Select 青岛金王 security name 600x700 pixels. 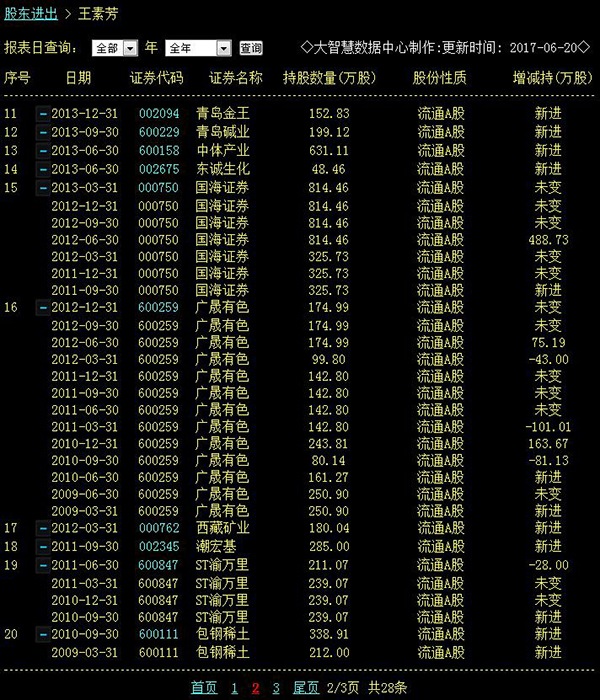(x=223, y=114)
